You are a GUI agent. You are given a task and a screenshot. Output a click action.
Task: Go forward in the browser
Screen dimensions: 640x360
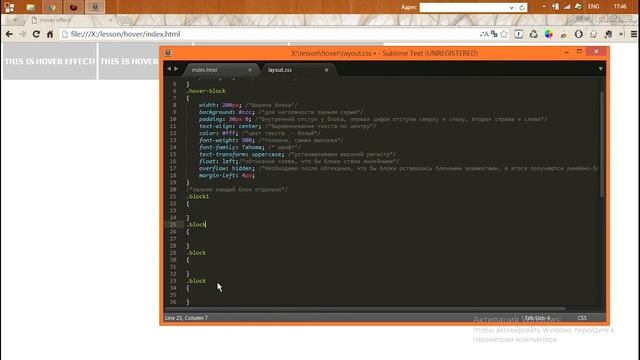click(22, 34)
